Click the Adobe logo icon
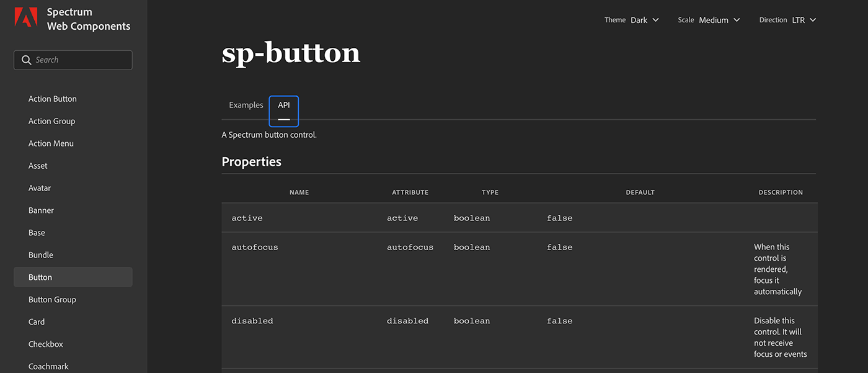Image resolution: width=868 pixels, height=373 pixels. pos(26,18)
